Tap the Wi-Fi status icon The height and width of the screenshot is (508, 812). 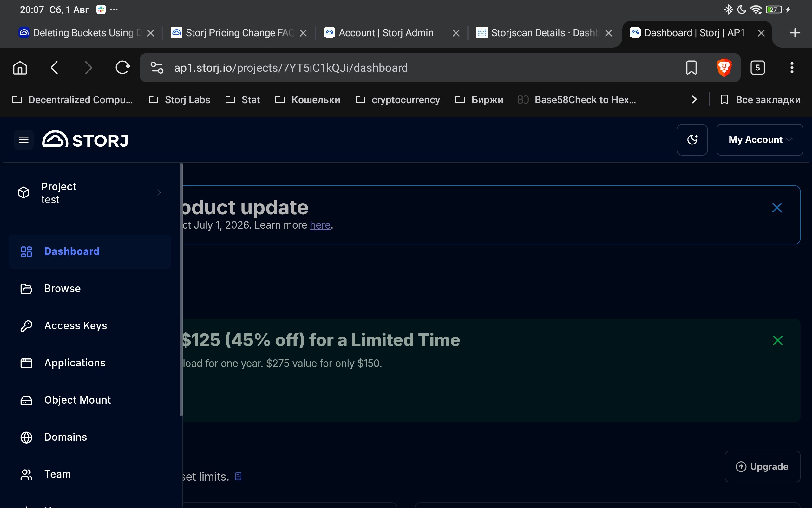click(x=756, y=10)
